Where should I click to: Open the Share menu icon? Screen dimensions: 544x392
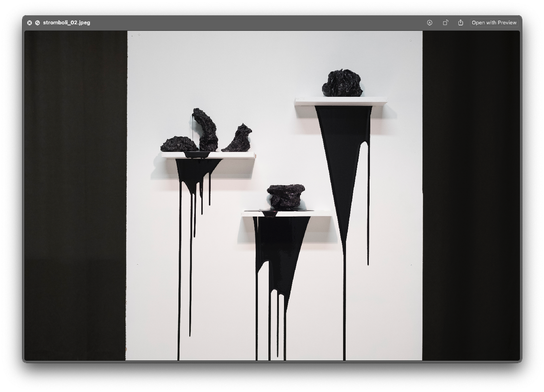(x=461, y=22)
